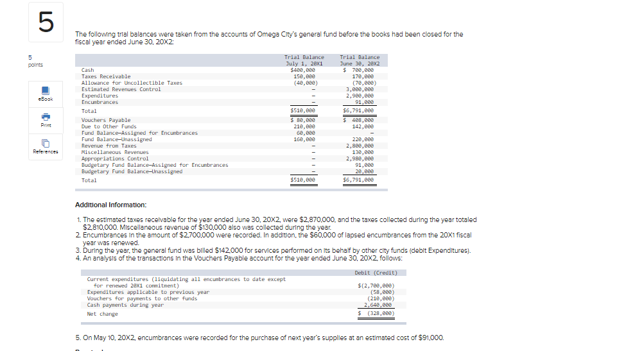Click the 'Additional Information:' heading
The height and width of the screenshot is (351, 644).
pyautogui.click(x=111, y=205)
